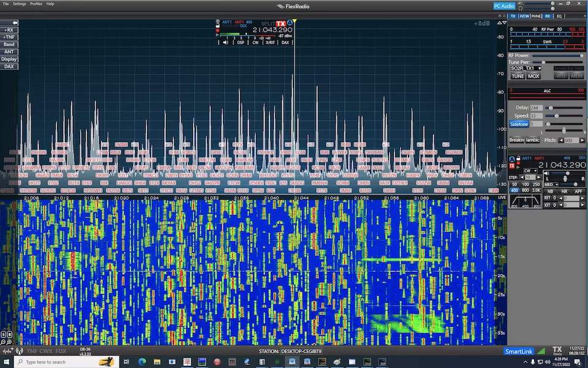Open the File menu
Screen dimensions: 588x368
pyautogui.click(x=6, y=4)
